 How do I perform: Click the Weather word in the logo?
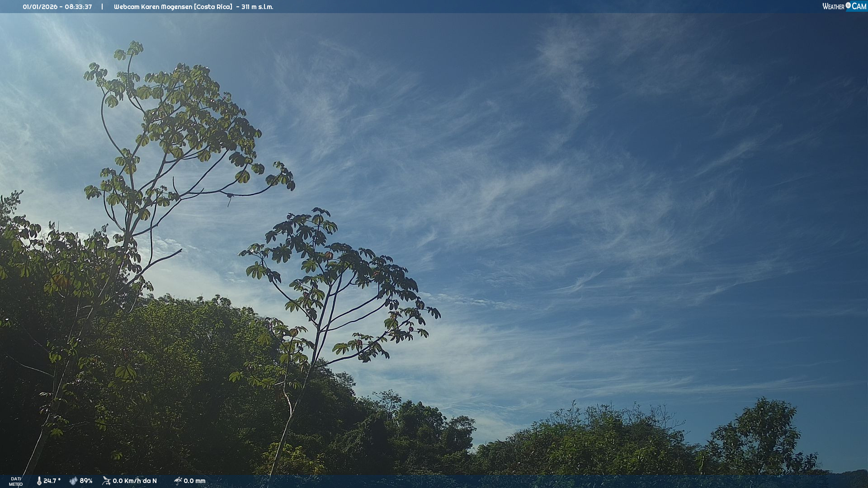pyautogui.click(x=833, y=6)
